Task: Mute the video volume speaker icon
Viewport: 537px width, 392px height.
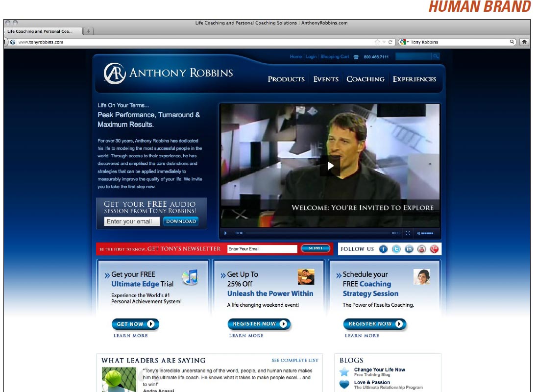Action: 418,233
